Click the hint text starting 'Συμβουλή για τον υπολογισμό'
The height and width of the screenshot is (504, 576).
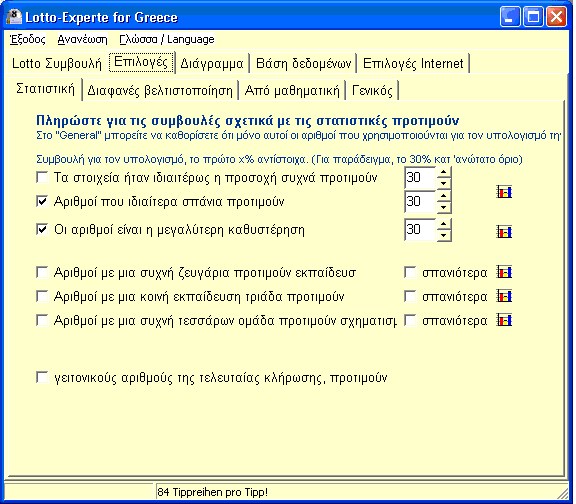[x=280, y=159]
